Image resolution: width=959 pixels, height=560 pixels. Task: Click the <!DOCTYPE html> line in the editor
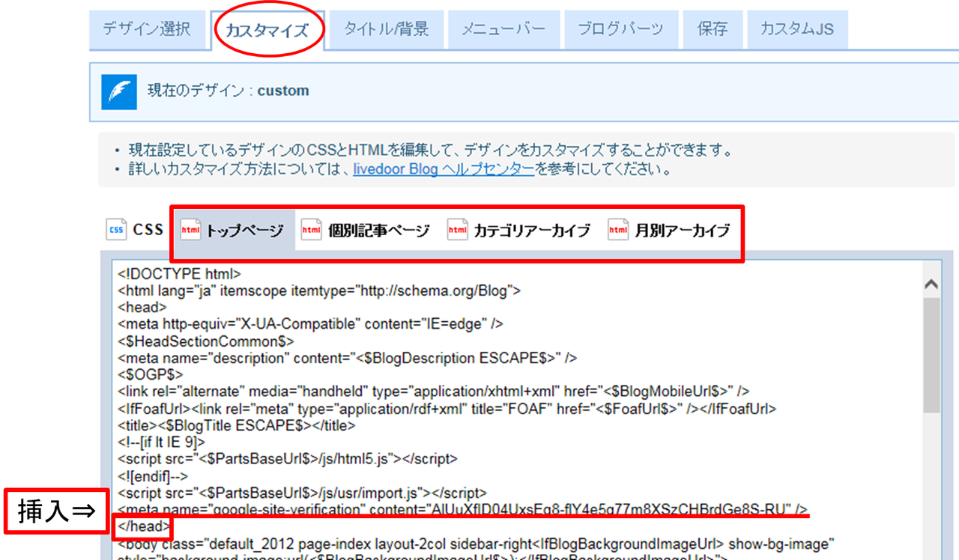pos(179,274)
